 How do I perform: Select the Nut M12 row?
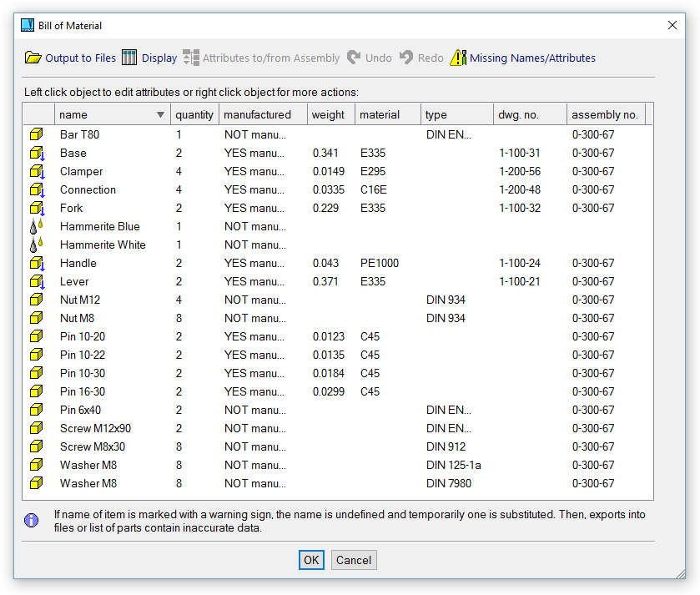(x=80, y=300)
